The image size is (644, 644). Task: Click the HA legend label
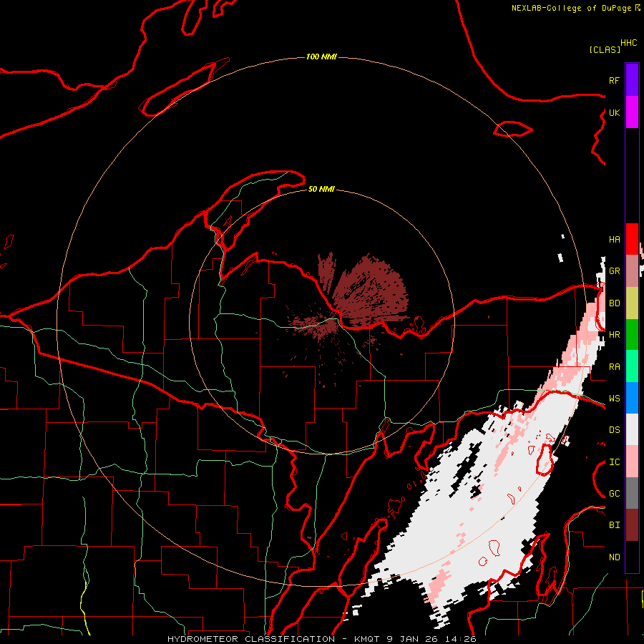click(x=614, y=240)
